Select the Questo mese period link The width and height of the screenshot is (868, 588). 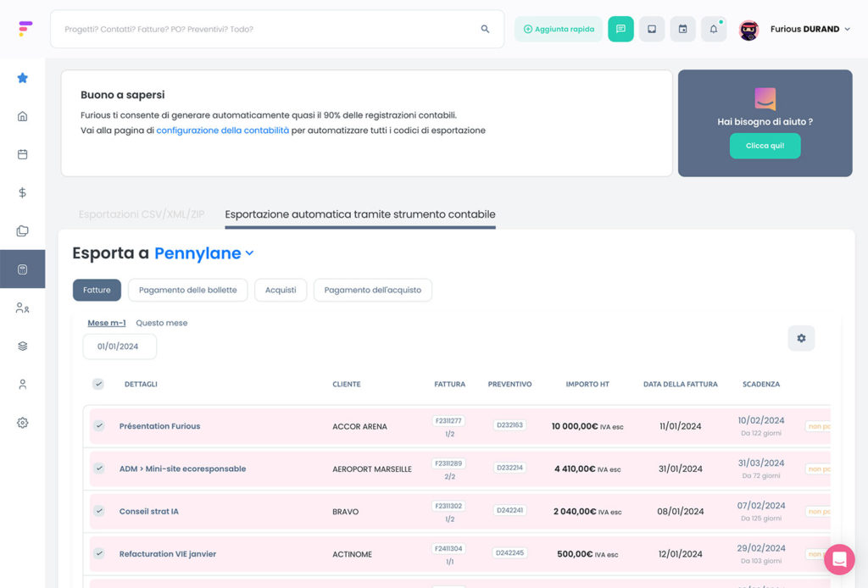click(x=162, y=323)
